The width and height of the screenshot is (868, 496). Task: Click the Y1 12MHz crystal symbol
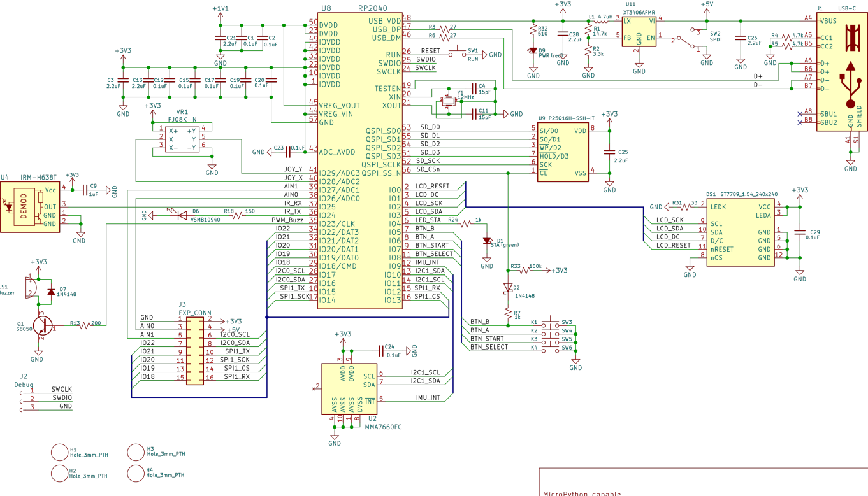point(449,102)
